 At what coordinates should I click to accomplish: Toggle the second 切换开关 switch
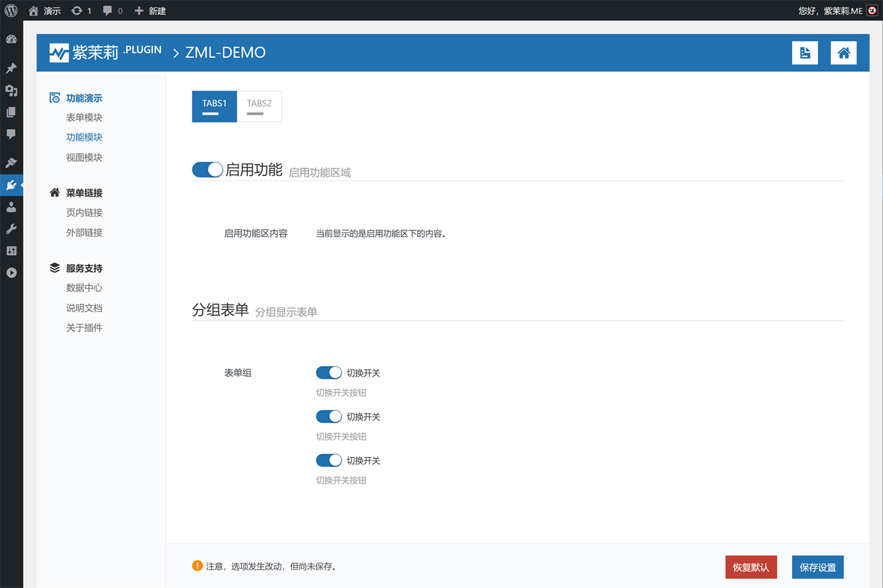point(329,416)
